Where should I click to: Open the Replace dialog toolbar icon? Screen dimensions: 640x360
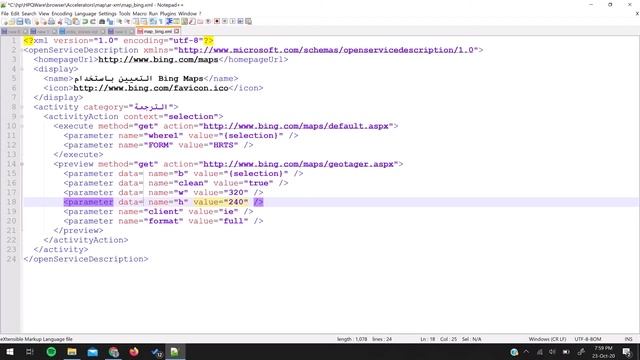tap(110, 21)
